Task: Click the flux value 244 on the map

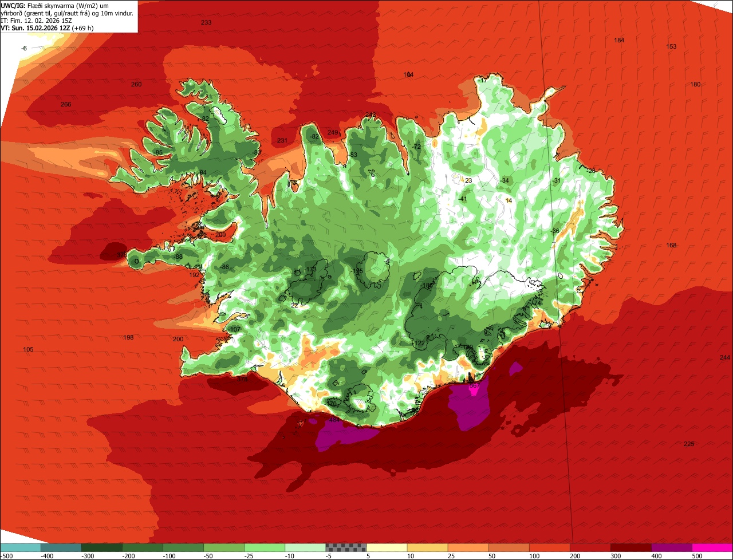Action: pos(725,358)
